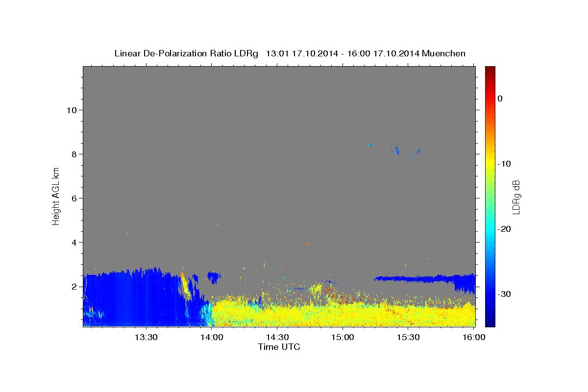Click the orange-yellow streak near 13:47 at 2 km
This screenshot has width=588, height=392.
click(x=185, y=285)
